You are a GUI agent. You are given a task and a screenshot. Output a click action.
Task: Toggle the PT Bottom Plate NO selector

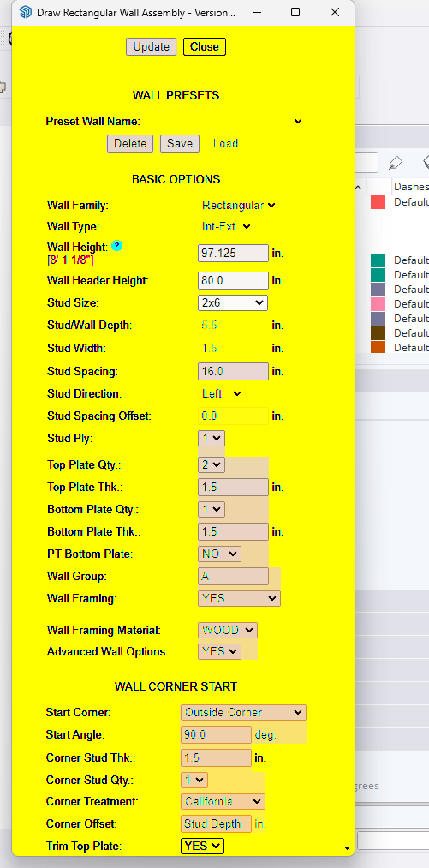tap(220, 554)
